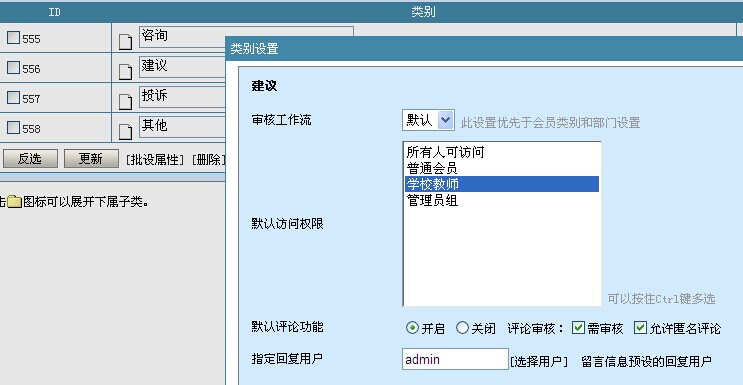This screenshot has width=743, height=385.
Task: Click the [删除] link
Action: [x=208, y=160]
